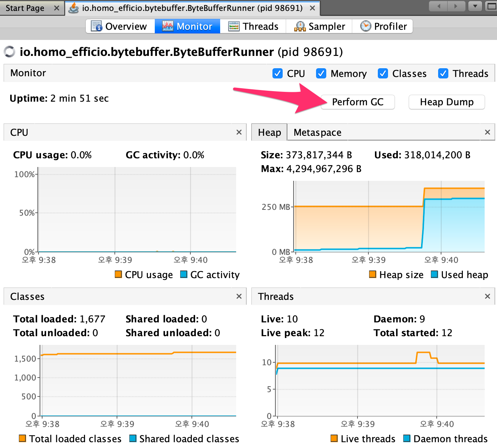The image size is (497, 448).
Task: Open the Profiler tab
Action: coord(383,27)
